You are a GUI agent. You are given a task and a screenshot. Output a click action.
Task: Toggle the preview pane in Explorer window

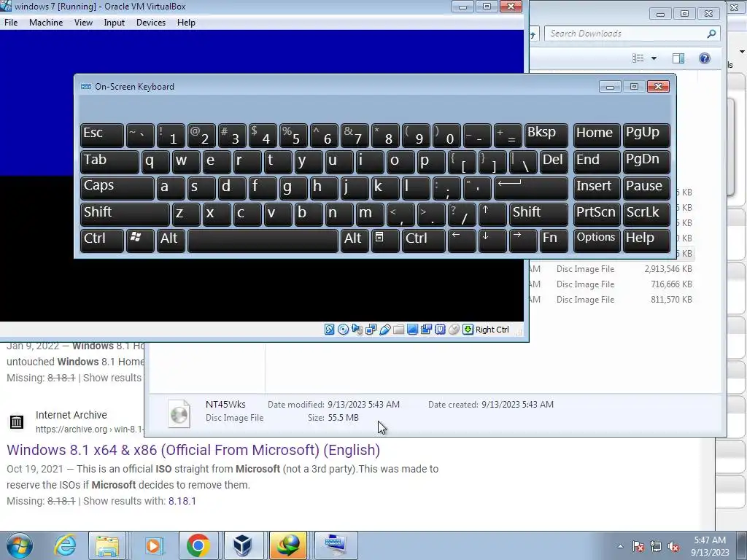click(x=678, y=58)
